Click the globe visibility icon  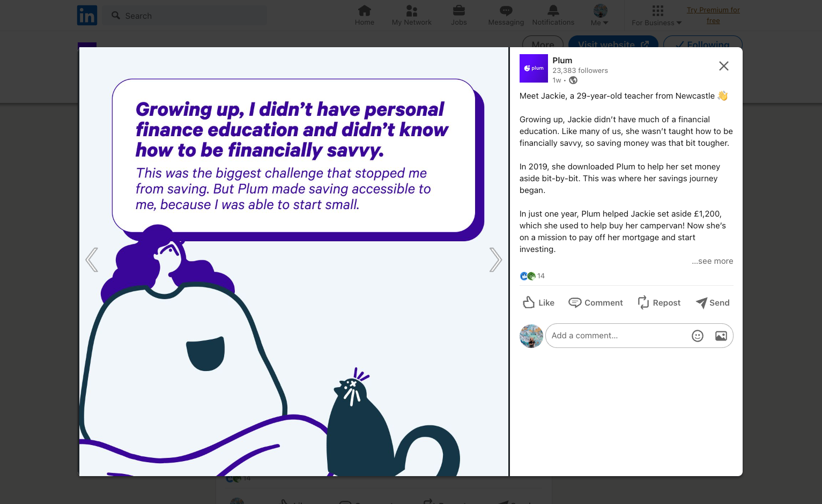click(x=573, y=80)
